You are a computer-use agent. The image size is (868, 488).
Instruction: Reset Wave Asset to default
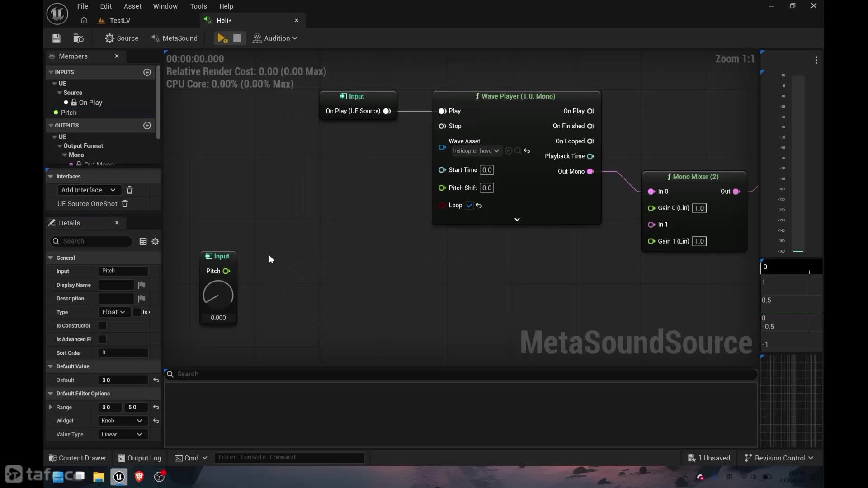click(x=527, y=151)
